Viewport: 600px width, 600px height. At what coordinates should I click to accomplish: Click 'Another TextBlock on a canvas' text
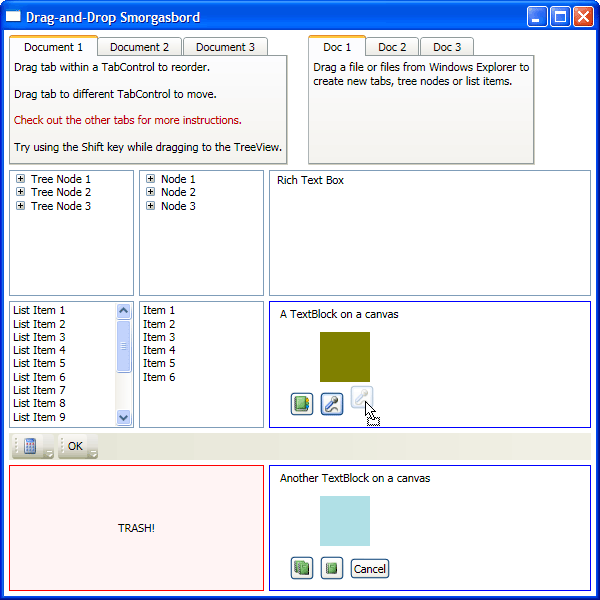click(x=355, y=478)
